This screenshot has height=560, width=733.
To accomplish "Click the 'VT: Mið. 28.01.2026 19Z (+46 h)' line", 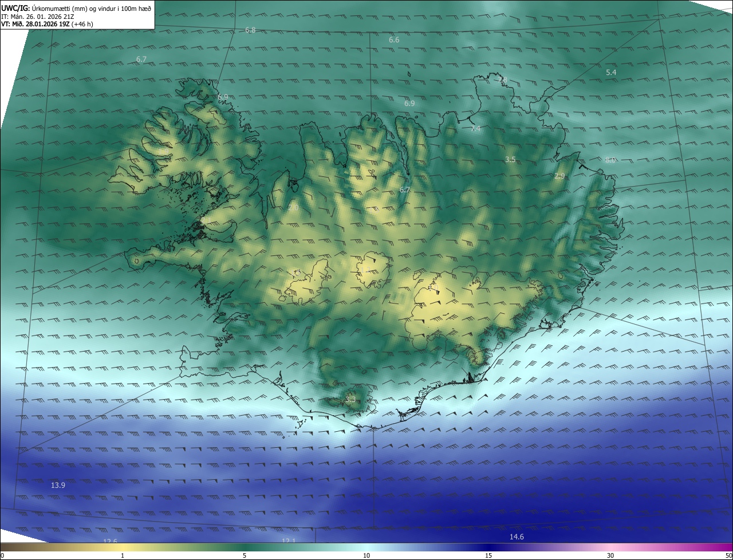I will tap(48, 24).
